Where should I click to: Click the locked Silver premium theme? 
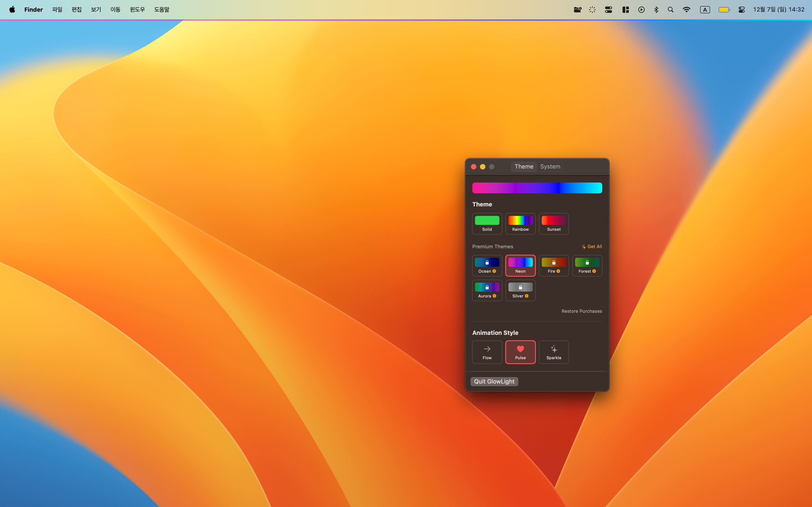(520, 290)
